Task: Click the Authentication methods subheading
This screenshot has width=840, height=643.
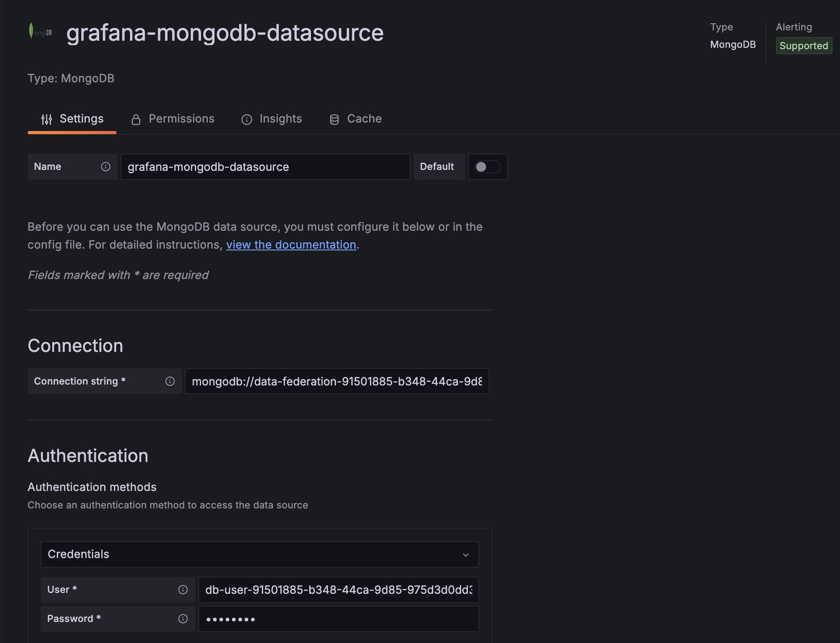Action: click(92, 487)
